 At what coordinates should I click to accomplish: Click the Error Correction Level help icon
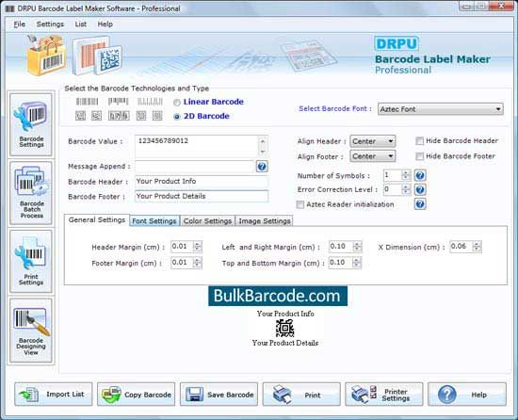420,189
